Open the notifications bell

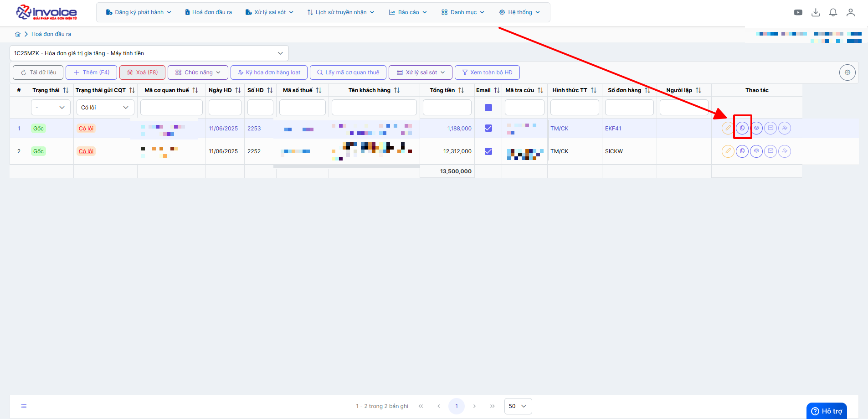pos(833,12)
